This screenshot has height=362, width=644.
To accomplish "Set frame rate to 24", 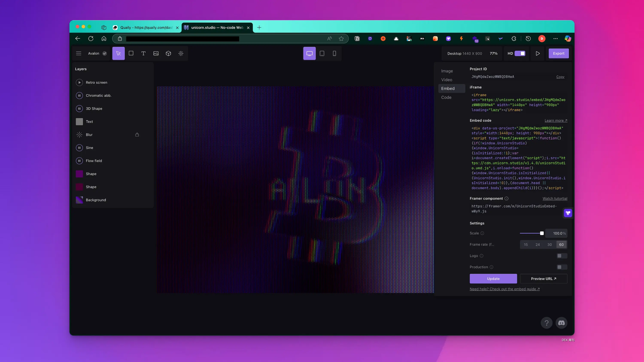I will [x=538, y=245].
